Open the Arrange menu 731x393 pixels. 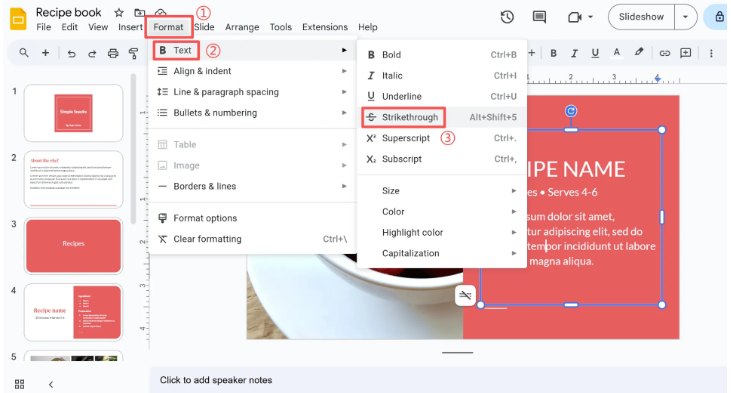click(x=242, y=27)
